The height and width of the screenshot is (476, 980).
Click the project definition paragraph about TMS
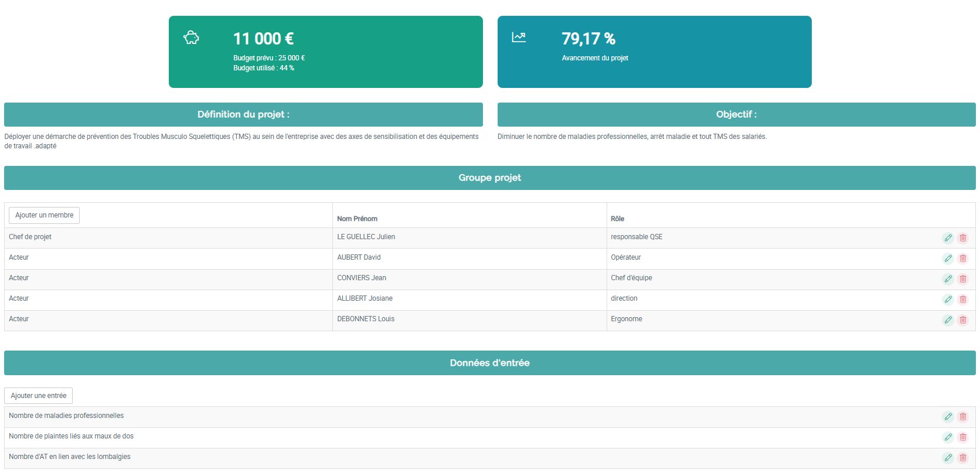(x=241, y=141)
